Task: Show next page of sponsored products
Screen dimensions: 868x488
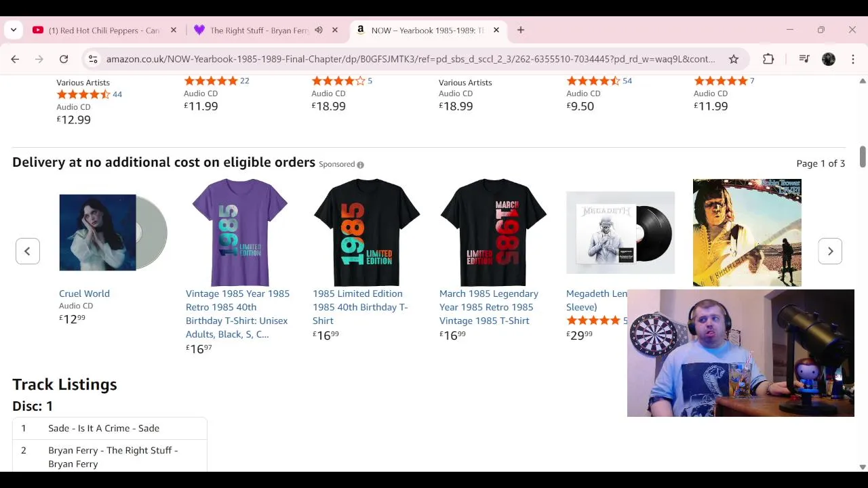Action: pyautogui.click(x=830, y=251)
